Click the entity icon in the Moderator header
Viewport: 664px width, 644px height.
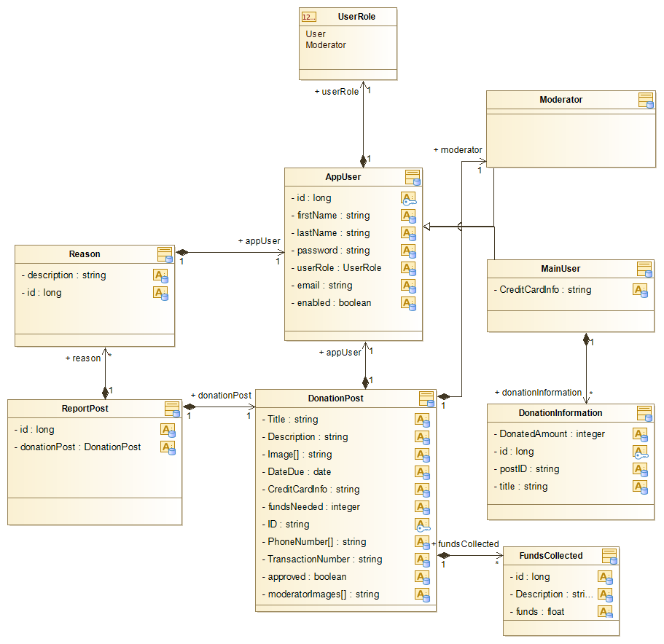coord(645,100)
